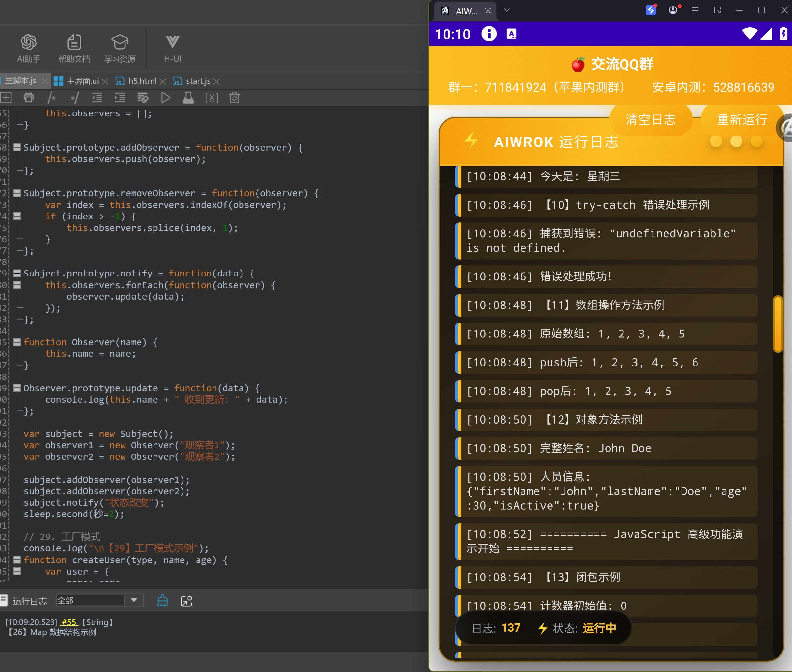Open the #55 log line link
792x672 pixels.
[x=69, y=622]
